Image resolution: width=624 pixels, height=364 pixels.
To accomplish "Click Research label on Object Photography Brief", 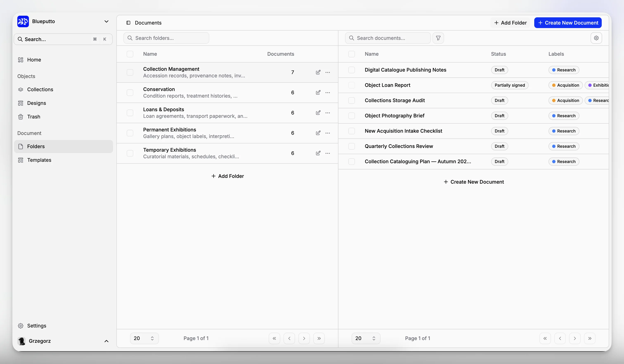I will pyautogui.click(x=564, y=116).
